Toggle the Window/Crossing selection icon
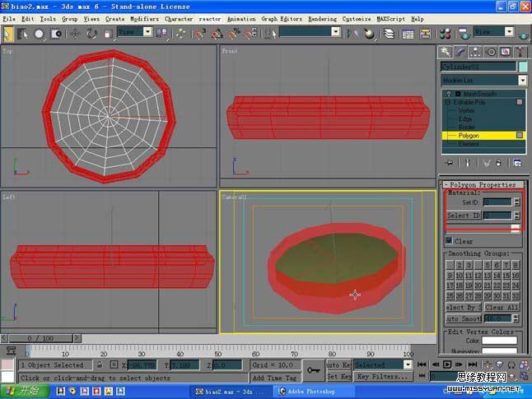Image resolution: width=532 pixels, height=399 pixels. tap(56, 34)
